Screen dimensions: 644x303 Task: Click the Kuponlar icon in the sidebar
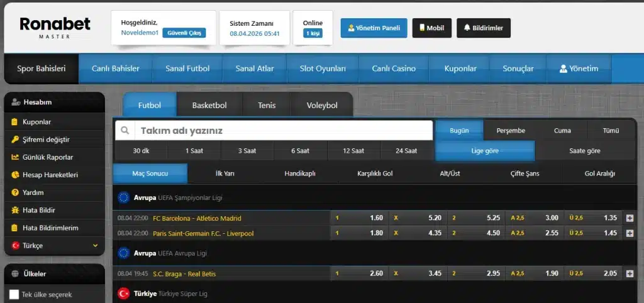(15, 122)
